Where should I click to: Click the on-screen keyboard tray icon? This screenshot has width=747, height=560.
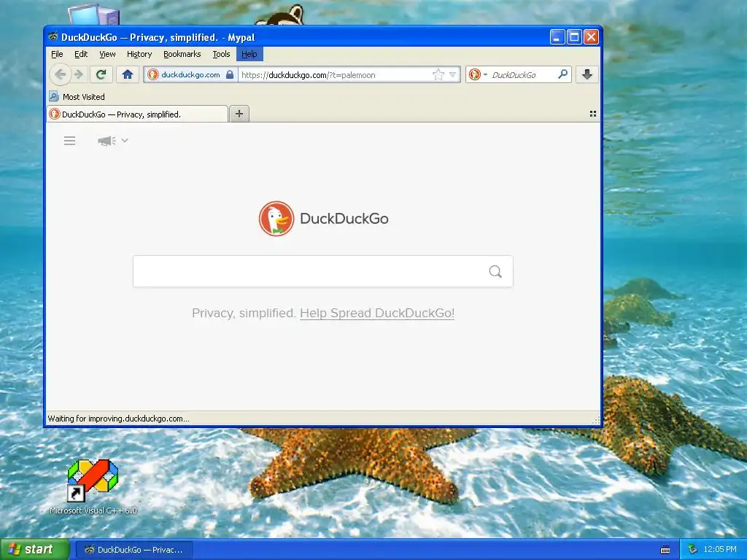point(665,550)
